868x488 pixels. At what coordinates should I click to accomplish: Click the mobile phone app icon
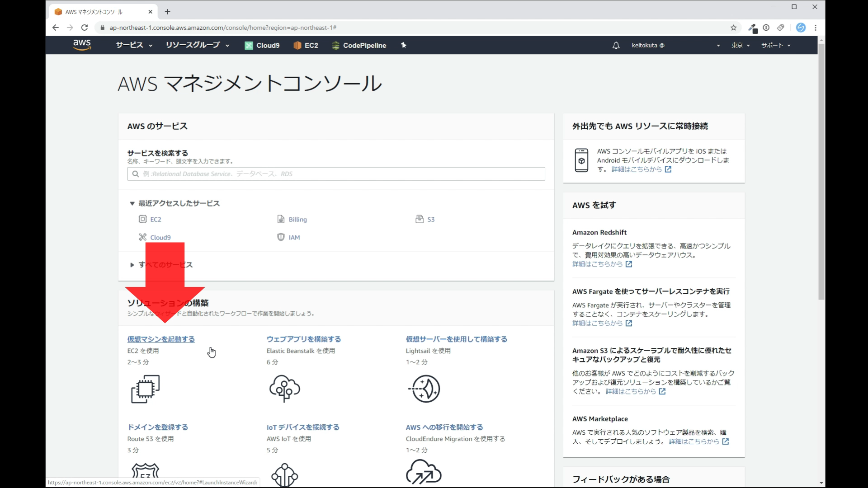[x=581, y=160]
